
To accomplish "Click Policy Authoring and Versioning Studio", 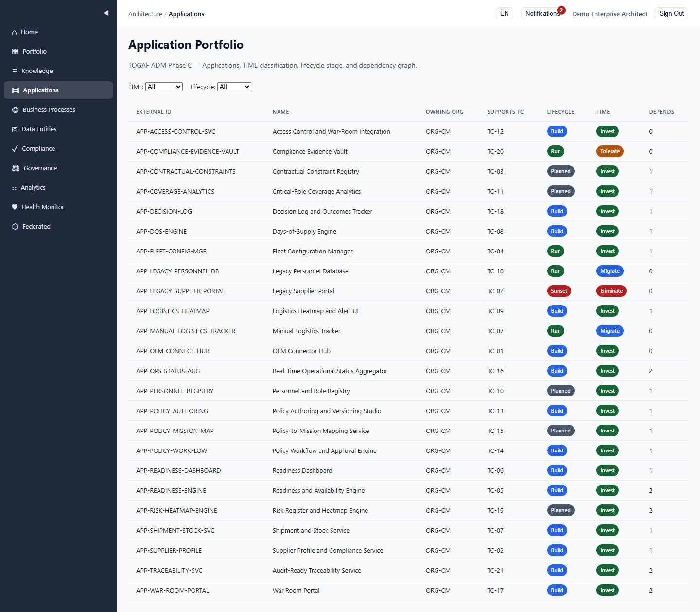I will [x=327, y=411].
